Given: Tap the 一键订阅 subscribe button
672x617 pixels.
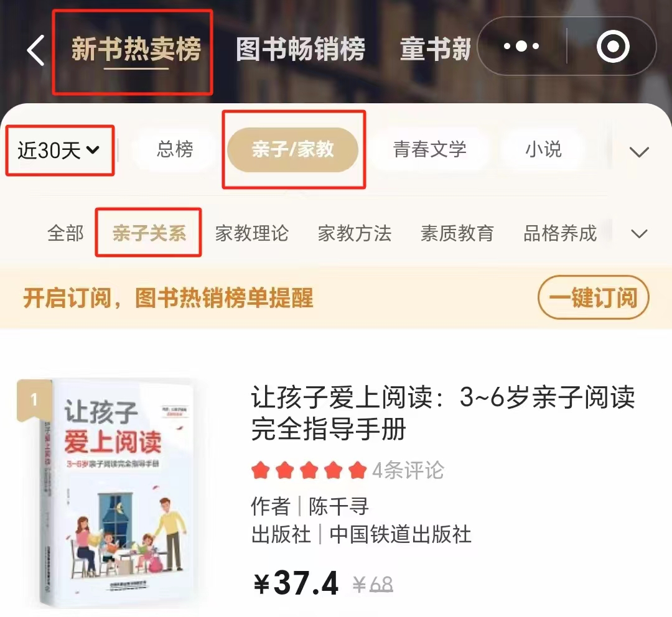Looking at the screenshot, I should coord(594,297).
